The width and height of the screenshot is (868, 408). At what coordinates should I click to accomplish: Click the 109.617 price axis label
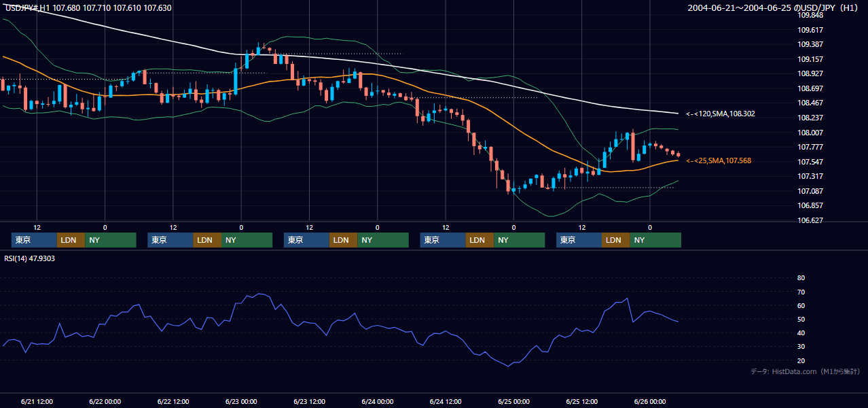tap(810, 30)
